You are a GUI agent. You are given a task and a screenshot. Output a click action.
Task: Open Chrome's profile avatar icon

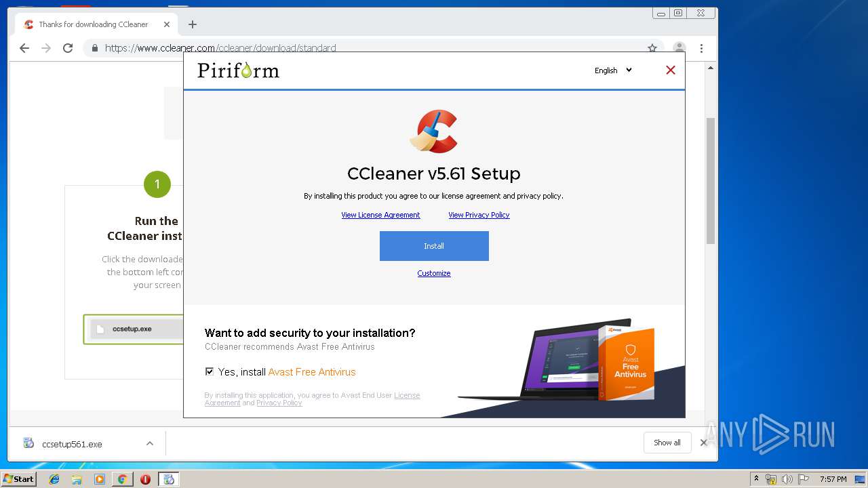[679, 48]
